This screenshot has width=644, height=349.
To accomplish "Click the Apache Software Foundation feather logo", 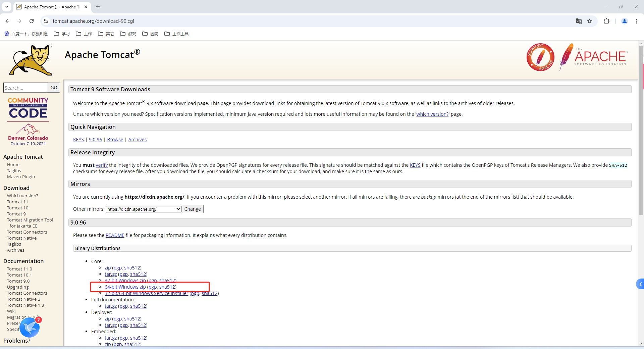I will (x=593, y=57).
